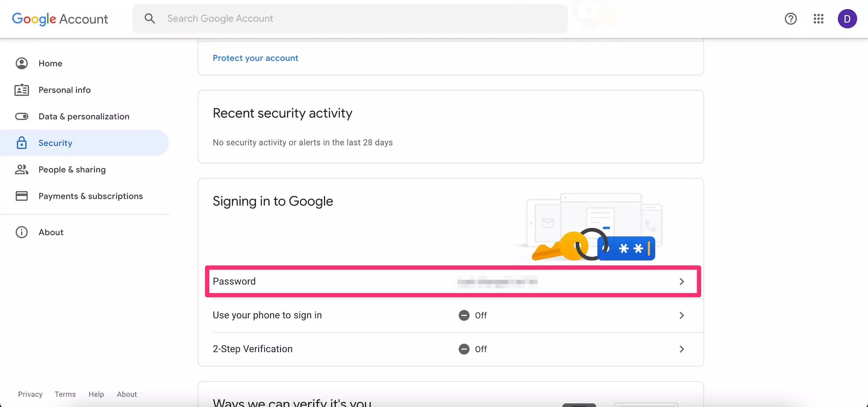Open the help question mark icon

coord(791,19)
